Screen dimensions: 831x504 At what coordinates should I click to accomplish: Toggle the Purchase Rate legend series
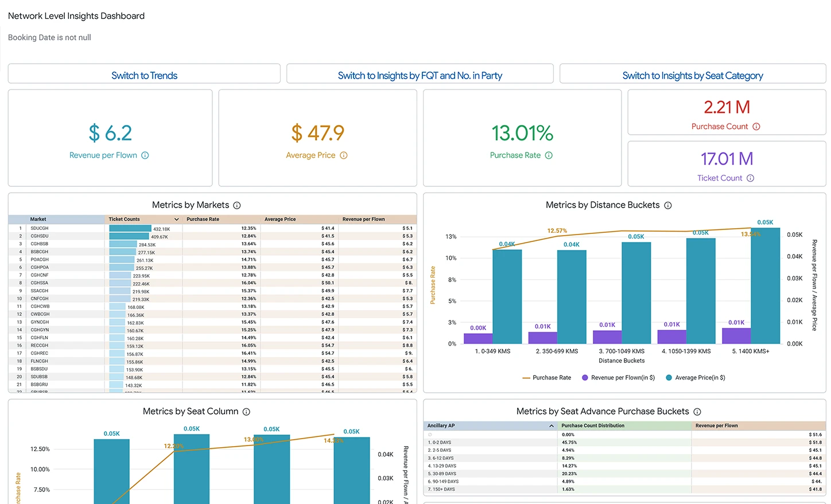coord(546,378)
